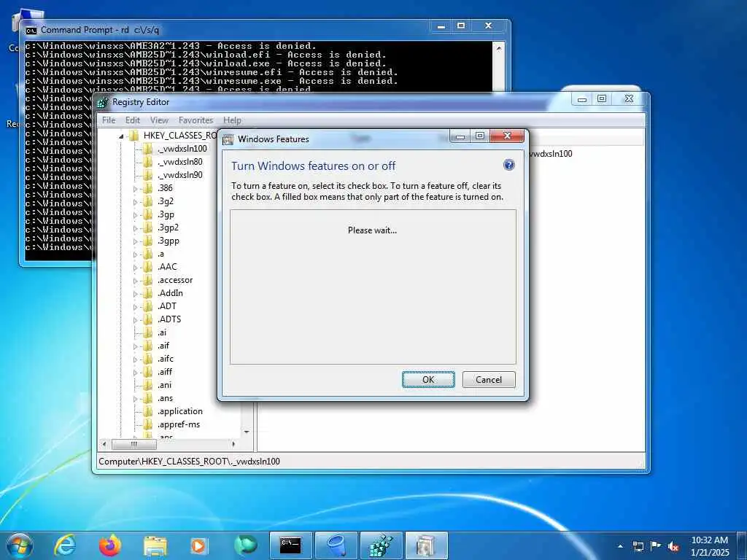Click the Registry Editor status bar path
This screenshot has width=747, height=560.
tap(189, 462)
